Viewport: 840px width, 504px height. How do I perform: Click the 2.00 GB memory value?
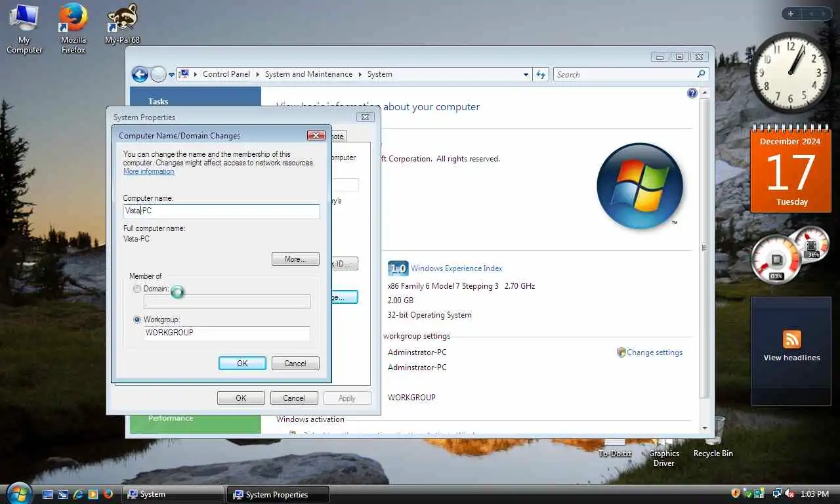[x=400, y=301]
